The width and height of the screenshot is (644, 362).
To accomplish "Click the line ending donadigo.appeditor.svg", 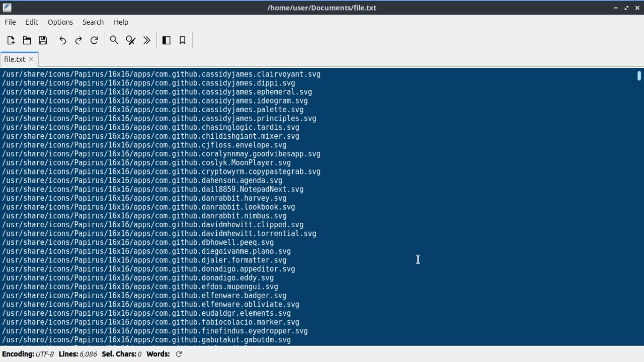I will pos(148,269).
